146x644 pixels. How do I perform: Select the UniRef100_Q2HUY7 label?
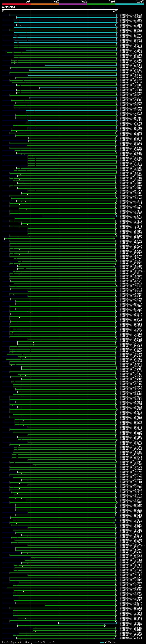[x=131, y=42]
